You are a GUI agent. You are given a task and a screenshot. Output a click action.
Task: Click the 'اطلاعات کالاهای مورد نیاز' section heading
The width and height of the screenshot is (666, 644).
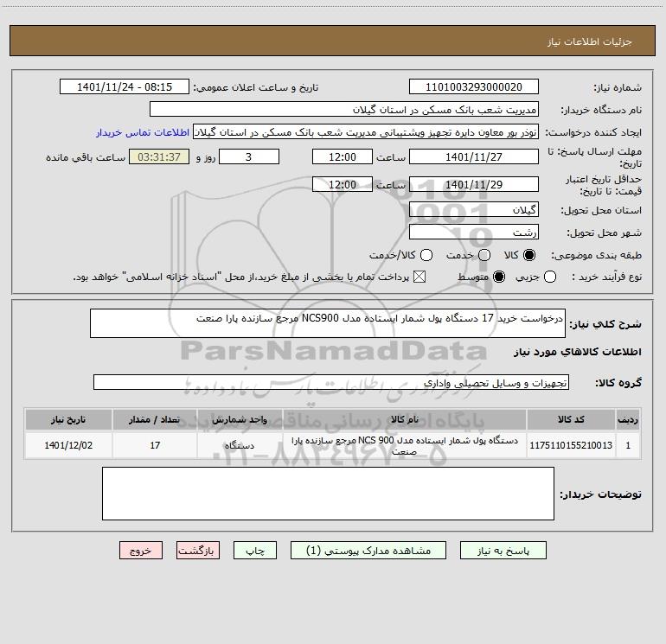pos(577,352)
